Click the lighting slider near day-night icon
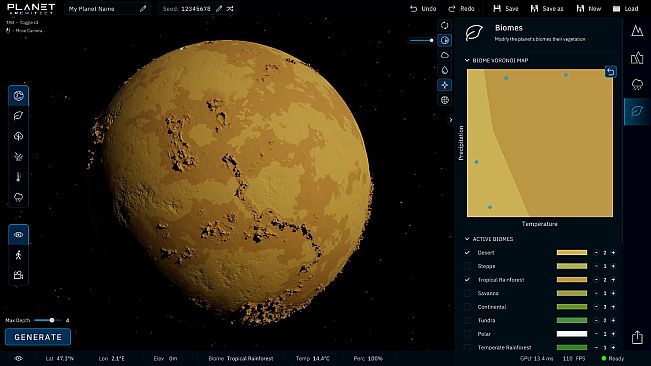Image resolution: width=651 pixels, height=366 pixels. pos(421,40)
